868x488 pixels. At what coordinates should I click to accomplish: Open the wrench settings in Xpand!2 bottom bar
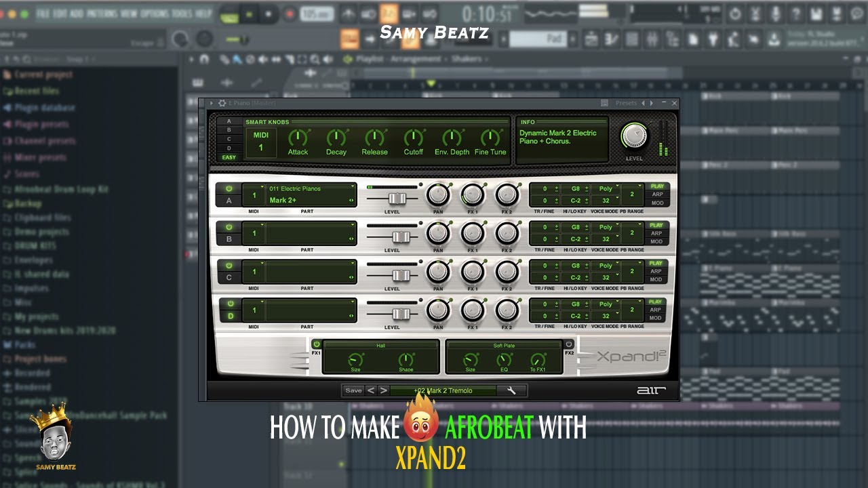click(x=511, y=390)
